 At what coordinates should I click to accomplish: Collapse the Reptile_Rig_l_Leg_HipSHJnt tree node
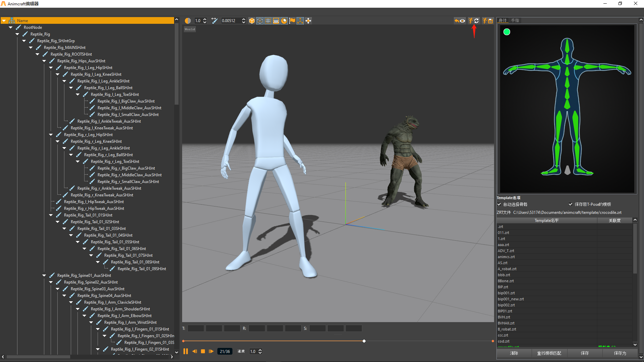click(51, 68)
